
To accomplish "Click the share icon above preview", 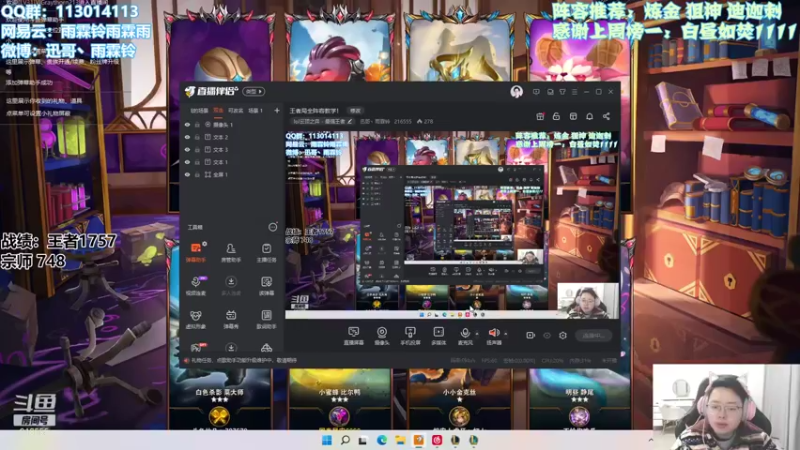I will (x=606, y=116).
